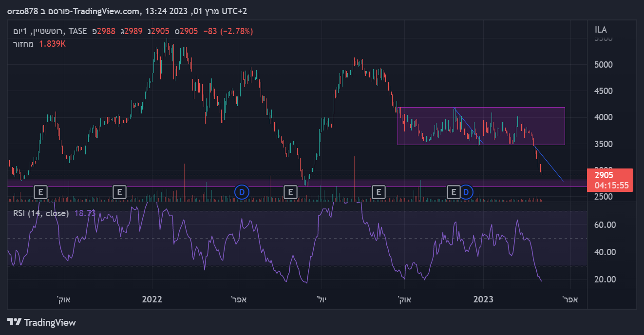This screenshot has height=335, width=644.
Task: Click the 2022 label on the time axis
Action: tap(152, 299)
